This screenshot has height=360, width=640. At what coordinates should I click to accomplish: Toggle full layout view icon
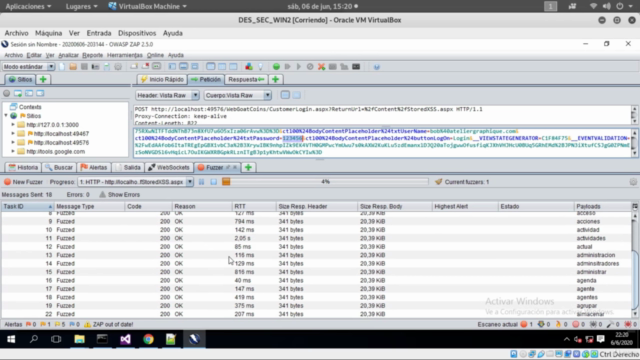(195, 67)
